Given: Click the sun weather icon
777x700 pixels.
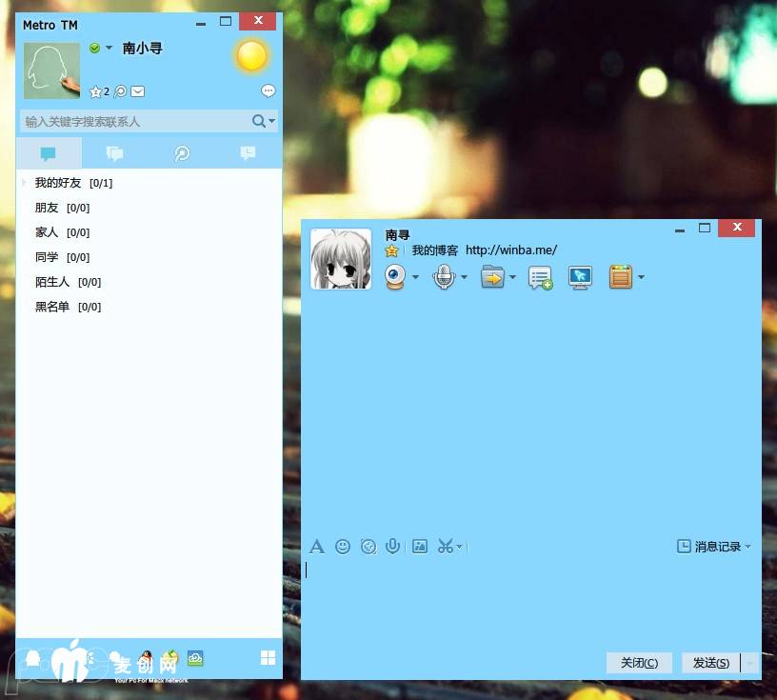Looking at the screenshot, I should pyautogui.click(x=251, y=56).
